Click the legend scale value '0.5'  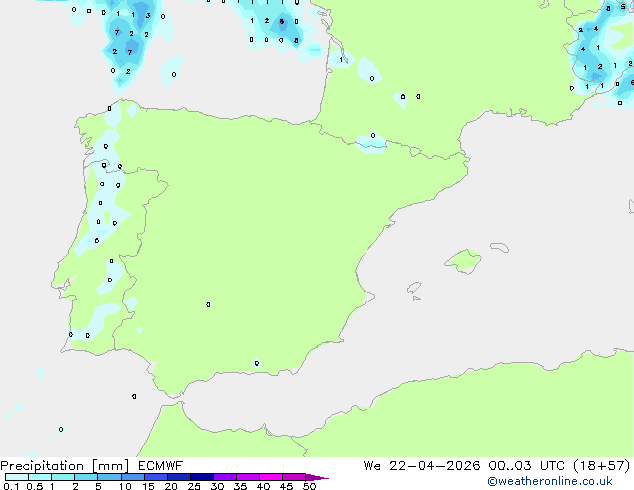35,486
